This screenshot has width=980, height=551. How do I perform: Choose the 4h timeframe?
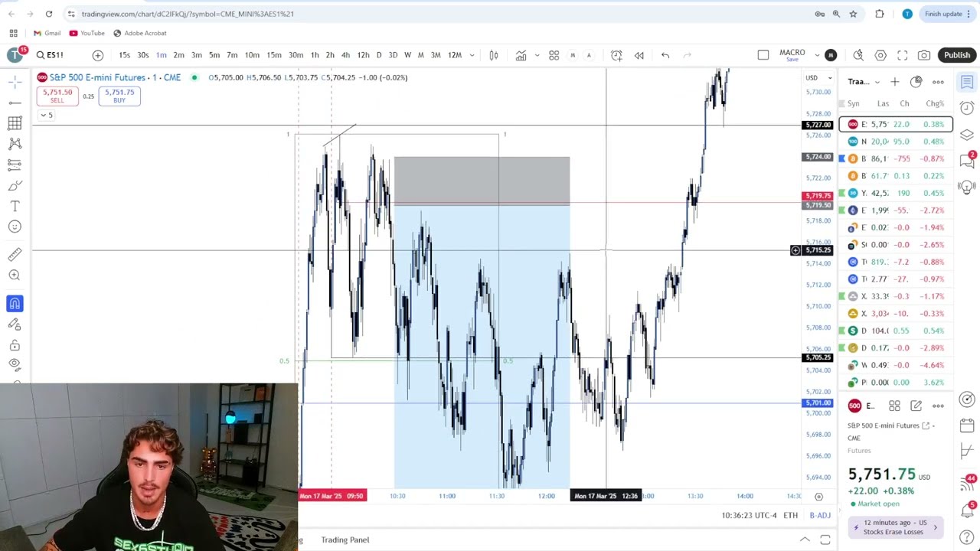(345, 55)
